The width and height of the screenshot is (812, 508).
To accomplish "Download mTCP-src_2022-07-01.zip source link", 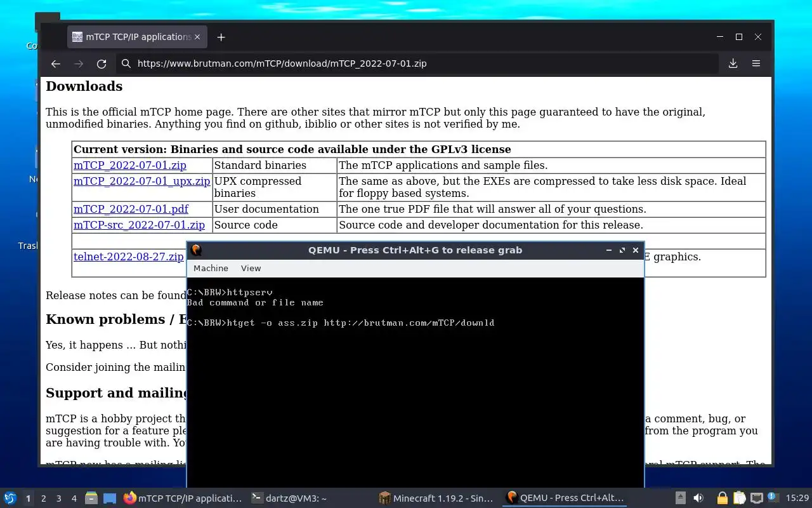I will click(x=139, y=225).
